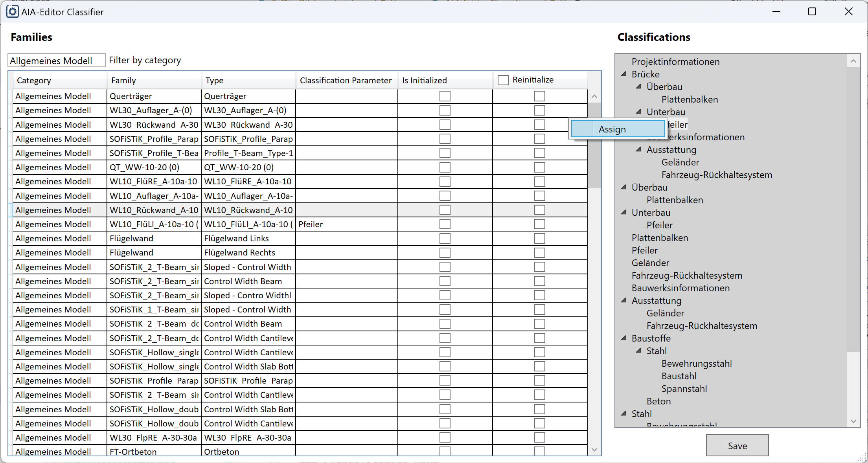868x463 pixels.
Task: Select the Pfeiler classification parameter cell
Action: [x=347, y=224]
